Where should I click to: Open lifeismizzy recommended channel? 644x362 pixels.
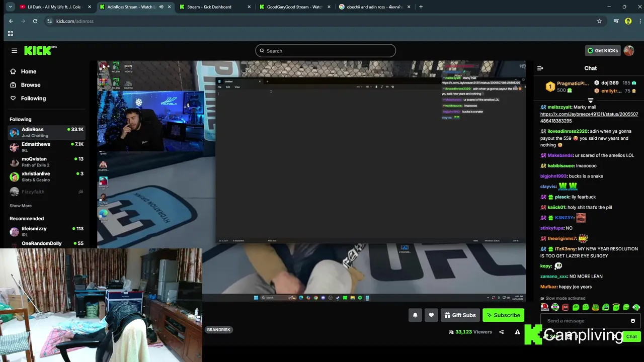point(46,232)
